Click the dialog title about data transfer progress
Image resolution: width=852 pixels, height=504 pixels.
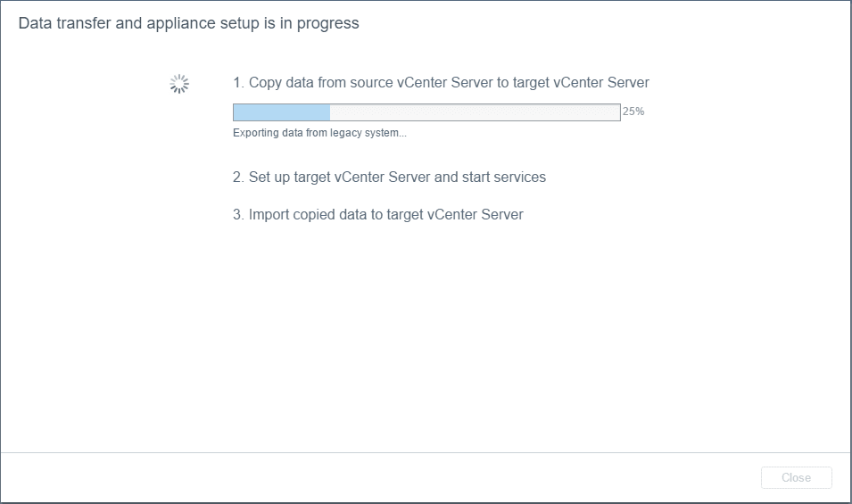(189, 23)
